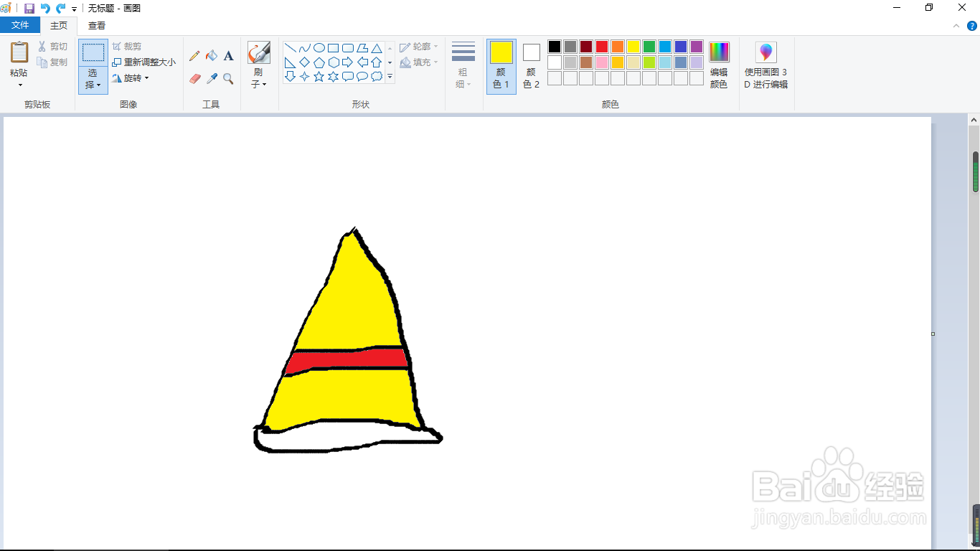Choose the Rectangle shape
980x551 pixels.
(334, 48)
